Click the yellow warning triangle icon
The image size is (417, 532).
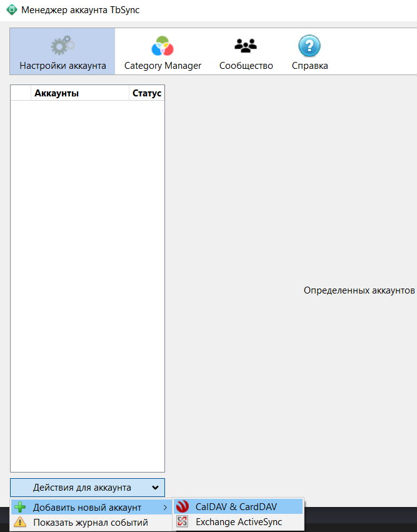point(20,522)
